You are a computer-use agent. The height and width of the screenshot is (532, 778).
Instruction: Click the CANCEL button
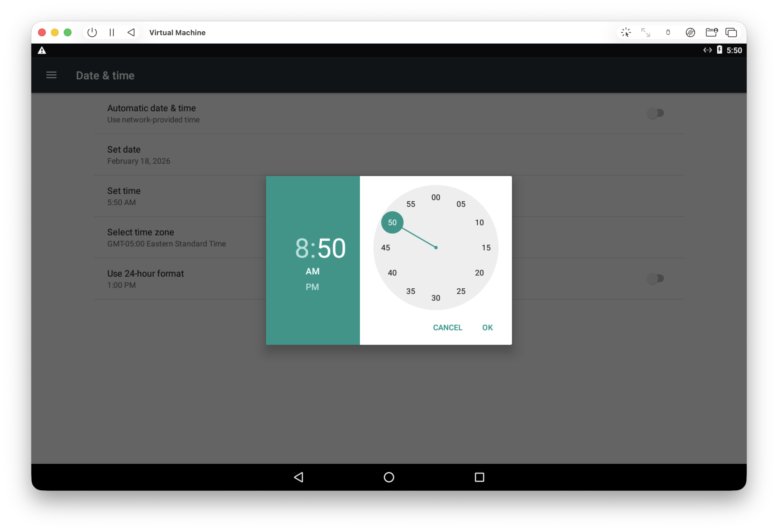point(448,328)
